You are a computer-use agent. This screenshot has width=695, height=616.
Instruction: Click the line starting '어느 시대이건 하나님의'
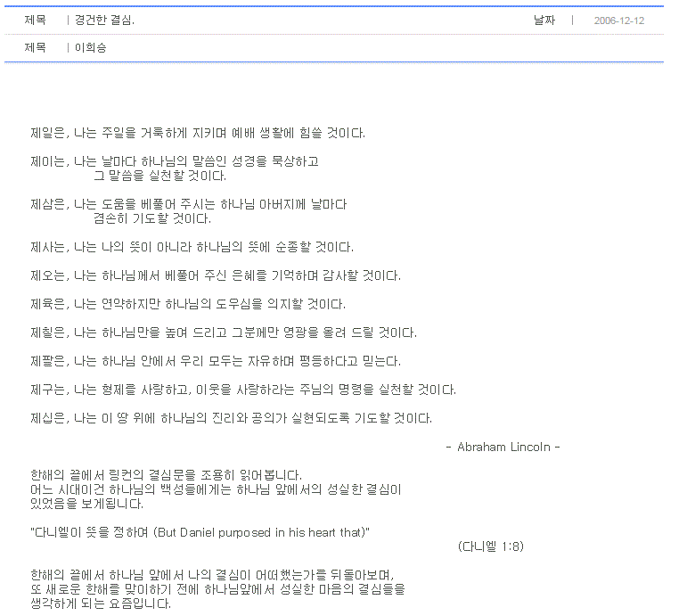[216, 489]
